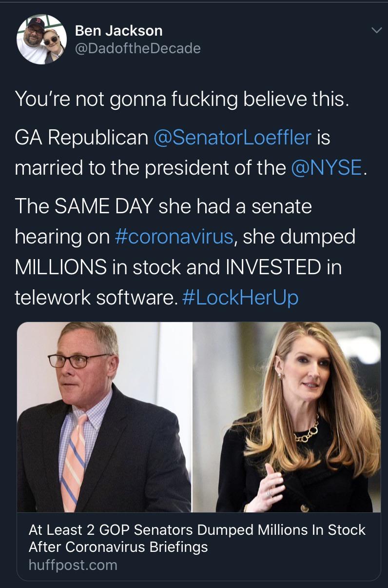This screenshot has height=588, width=388.
Task: Select the tweet's opening sentence text
Action: coord(182,99)
